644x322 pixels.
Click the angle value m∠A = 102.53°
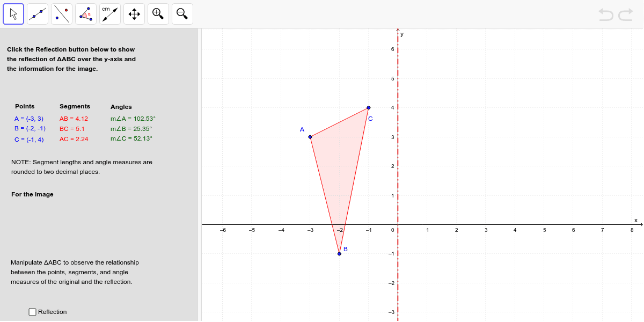tap(133, 119)
